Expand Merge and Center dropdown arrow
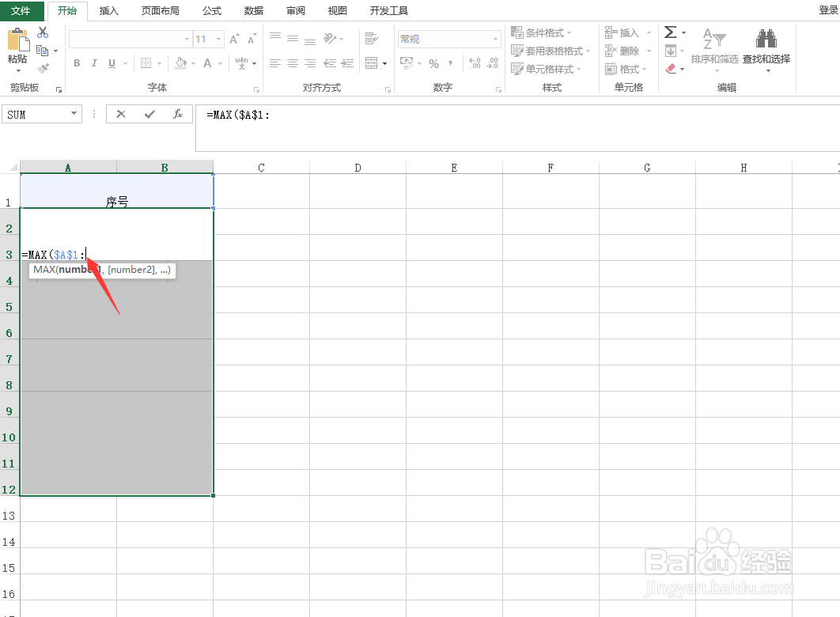Image resolution: width=840 pixels, height=617 pixels. pyautogui.click(x=385, y=64)
